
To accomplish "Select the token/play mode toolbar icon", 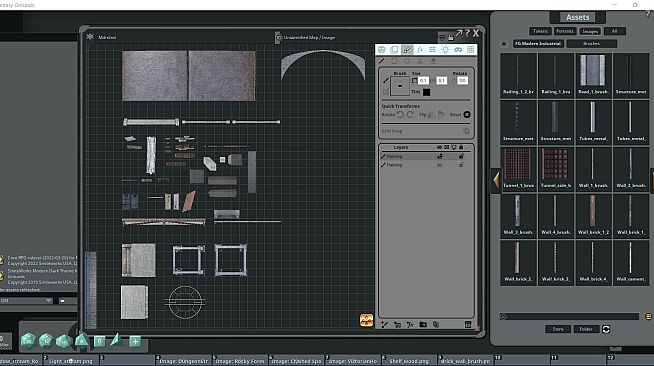I will tap(382, 50).
